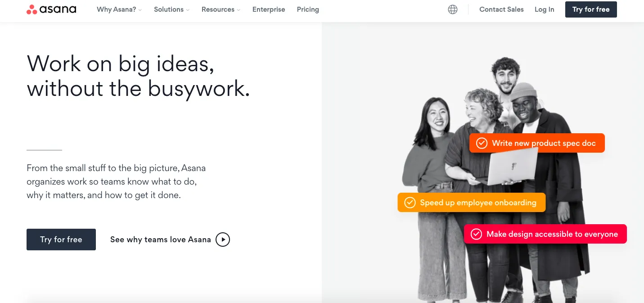Viewport: 644px width, 303px height.
Task: Click the Contact Sales link
Action: click(501, 9)
